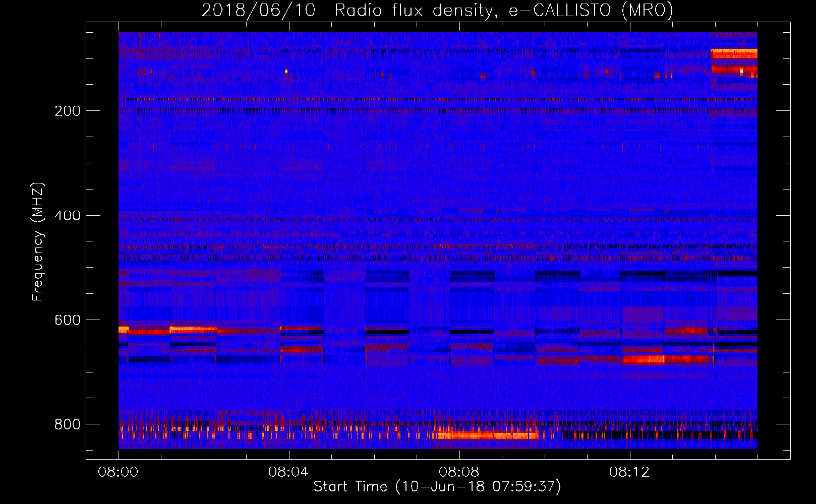Viewport: 816px width, 504px height.
Task: Click the date '2018/06/10' in the title
Action: click(259, 11)
